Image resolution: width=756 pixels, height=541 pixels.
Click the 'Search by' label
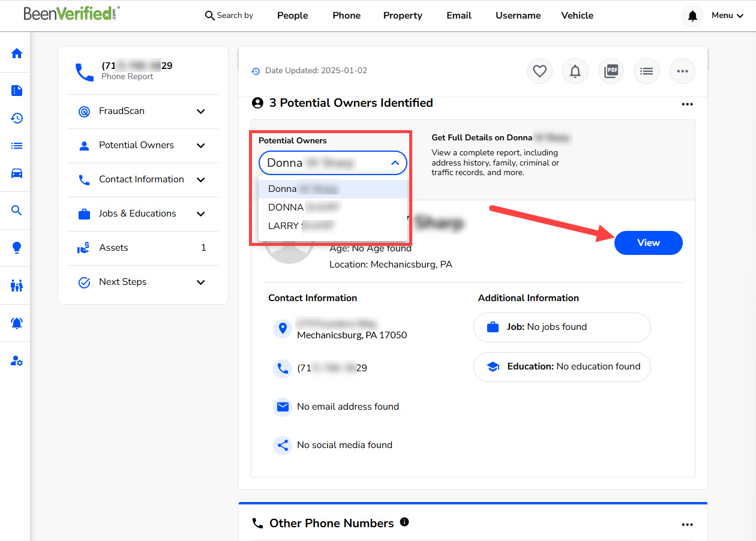point(235,16)
